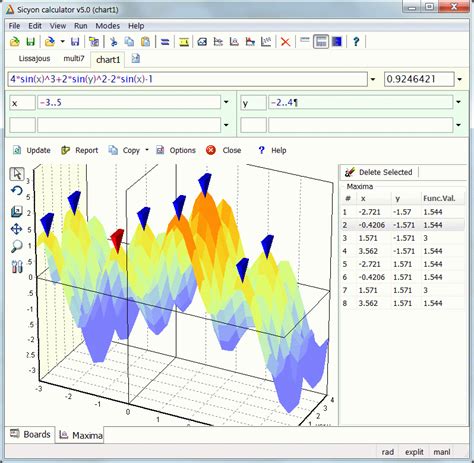Select the pointer selection tool beside the chart

pyautogui.click(x=17, y=174)
